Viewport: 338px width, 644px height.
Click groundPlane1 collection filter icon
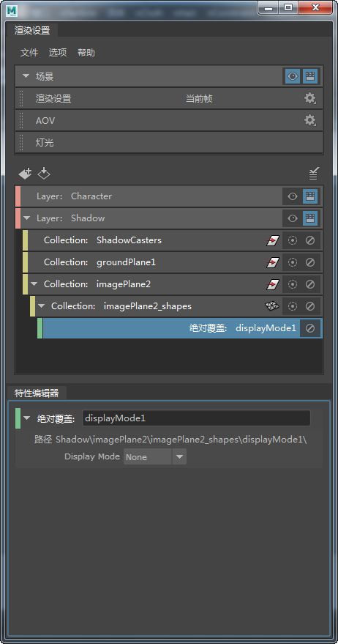[x=273, y=262]
